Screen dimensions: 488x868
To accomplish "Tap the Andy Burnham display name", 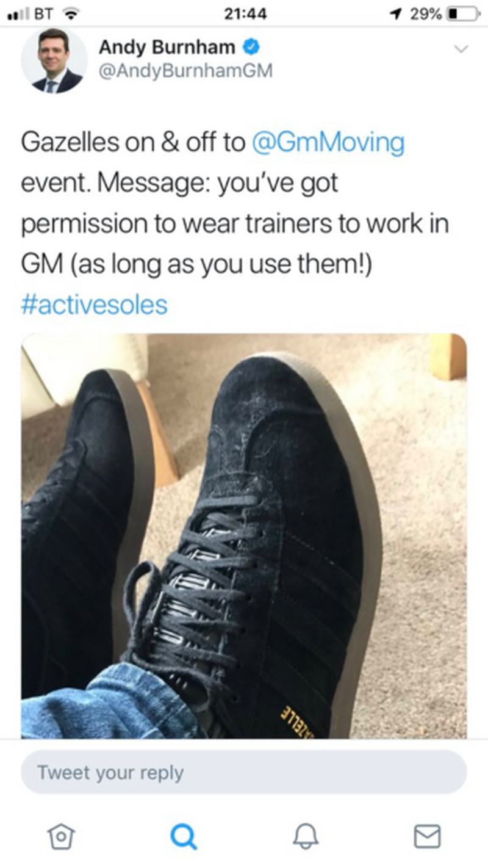I will (x=167, y=46).
